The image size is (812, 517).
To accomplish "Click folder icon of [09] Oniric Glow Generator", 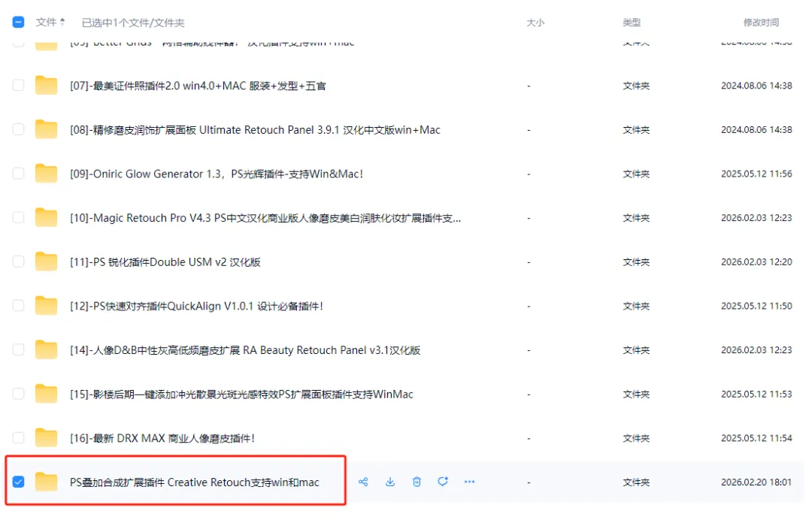I will pyautogui.click(x=46, y=174).
